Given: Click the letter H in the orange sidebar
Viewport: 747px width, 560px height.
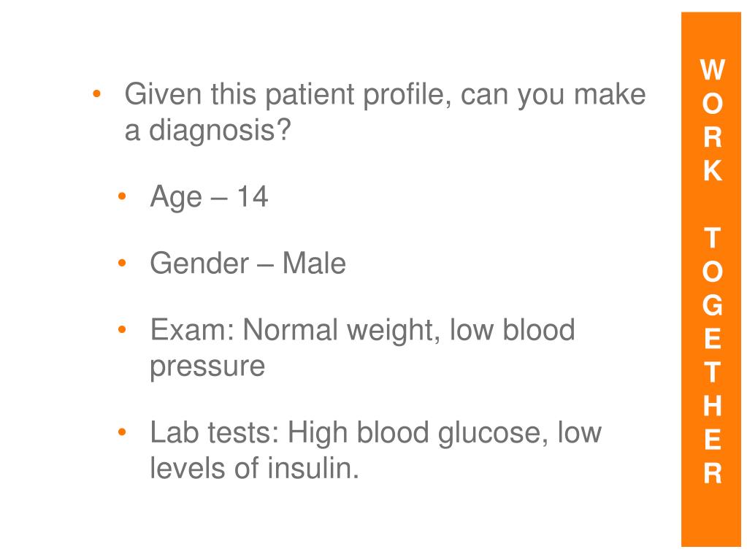Looking at the screenshot, I should click(x=712, y=406).
